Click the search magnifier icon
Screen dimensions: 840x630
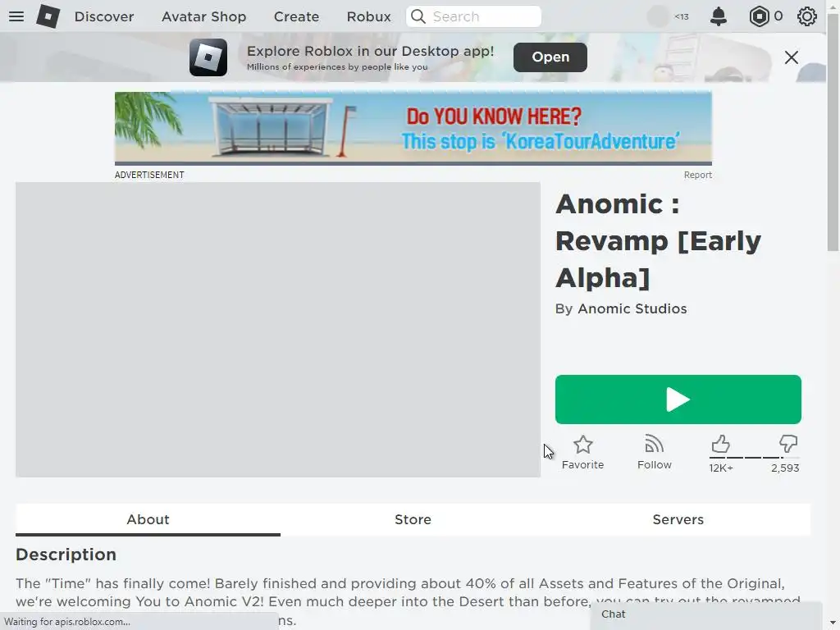[418, 16]
